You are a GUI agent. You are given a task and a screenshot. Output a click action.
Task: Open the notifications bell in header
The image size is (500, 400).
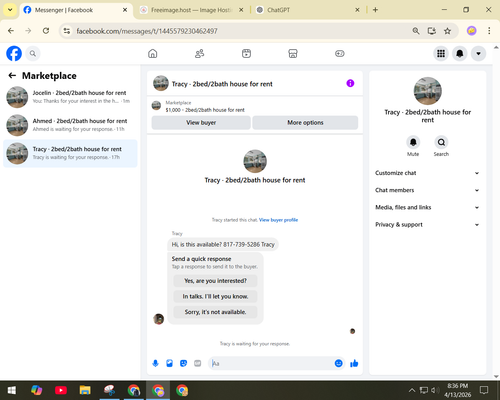pos(460,53)
